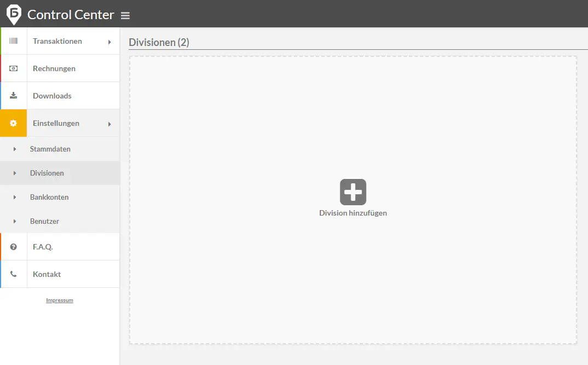The image size is (588, 365).
Task: Open the Downloads menu item
Action: tap(52, 96)
